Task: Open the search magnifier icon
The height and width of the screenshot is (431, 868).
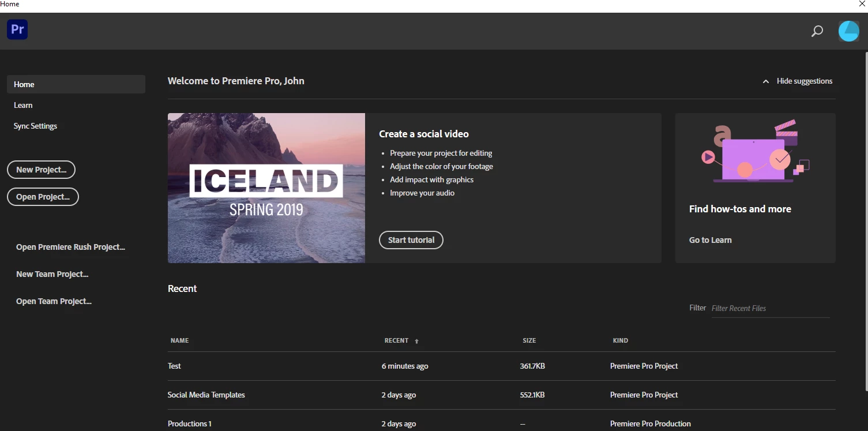Action: (x=817, y=31)
